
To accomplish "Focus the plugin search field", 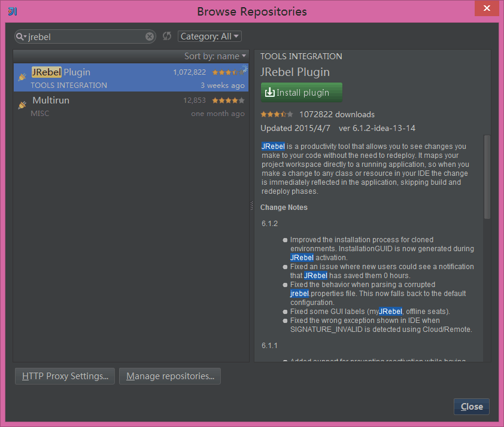I will pos(86,36).
